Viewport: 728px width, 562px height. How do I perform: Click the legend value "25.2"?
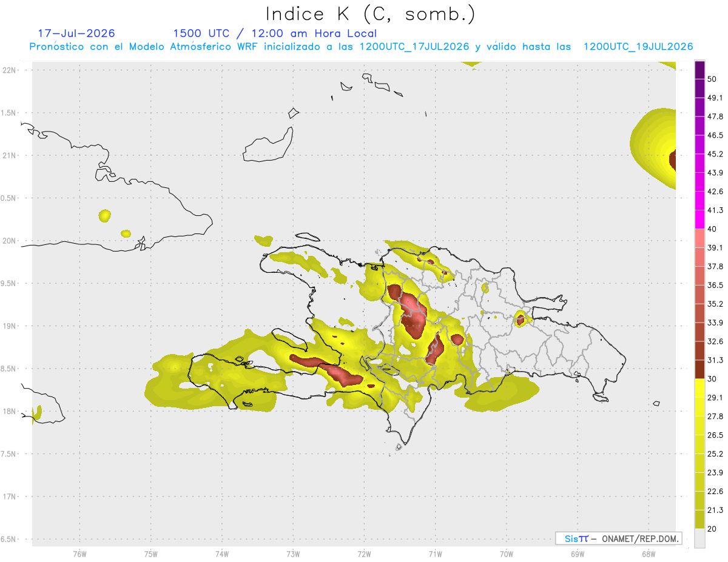coord(715,454)
